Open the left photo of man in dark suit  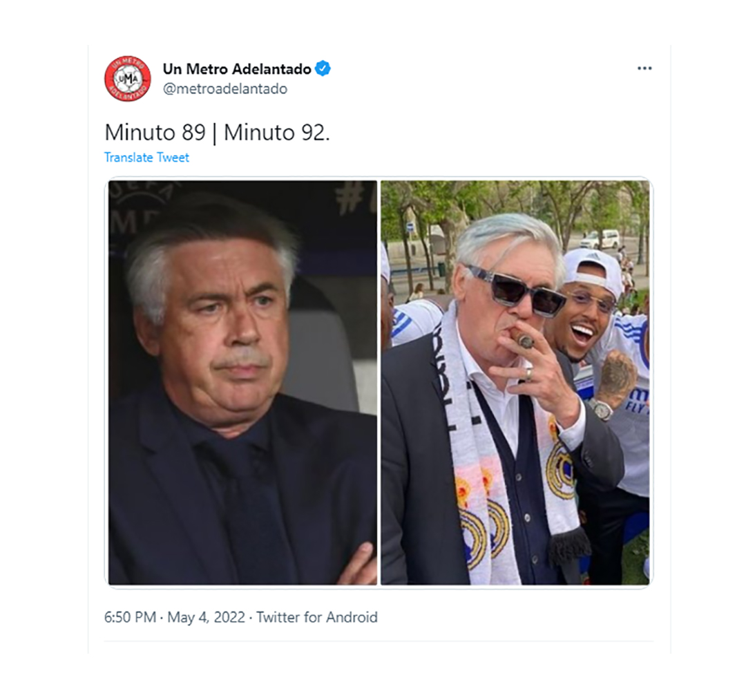click(x=242, y=383)
